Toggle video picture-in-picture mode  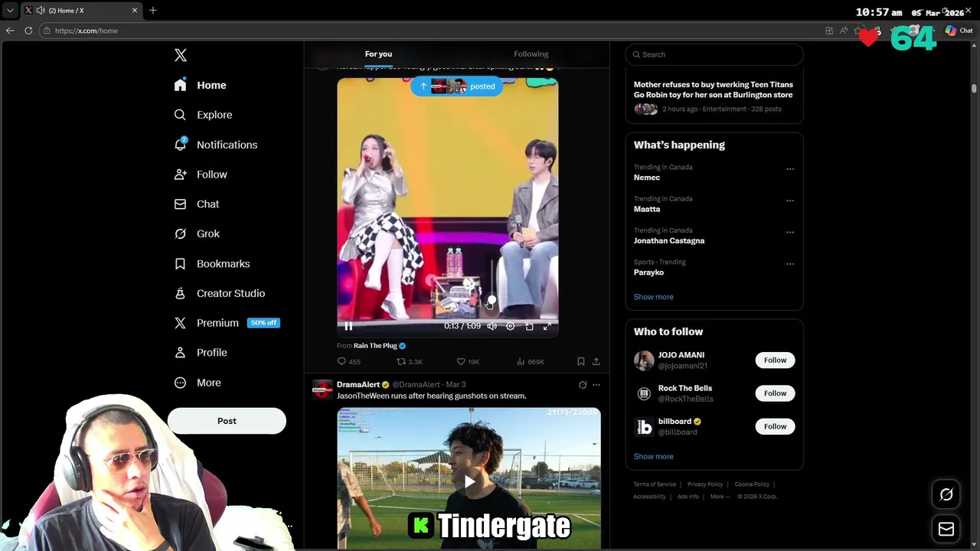coord(529,326)
